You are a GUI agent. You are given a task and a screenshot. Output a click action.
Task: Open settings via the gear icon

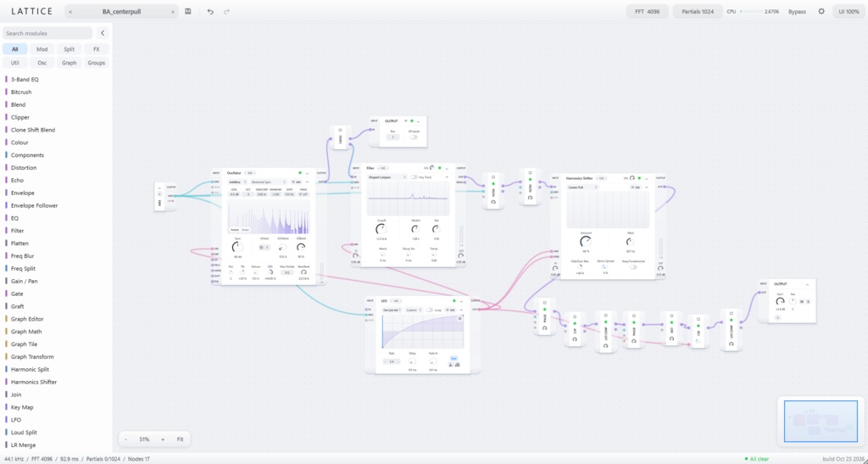821,11
